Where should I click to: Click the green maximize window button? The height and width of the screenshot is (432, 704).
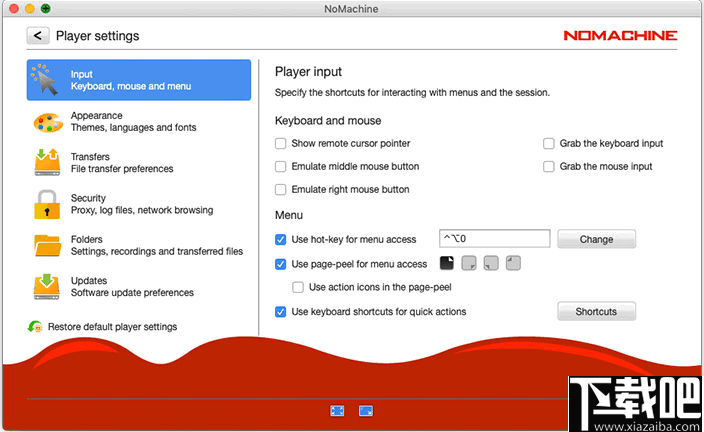point(45,8)
